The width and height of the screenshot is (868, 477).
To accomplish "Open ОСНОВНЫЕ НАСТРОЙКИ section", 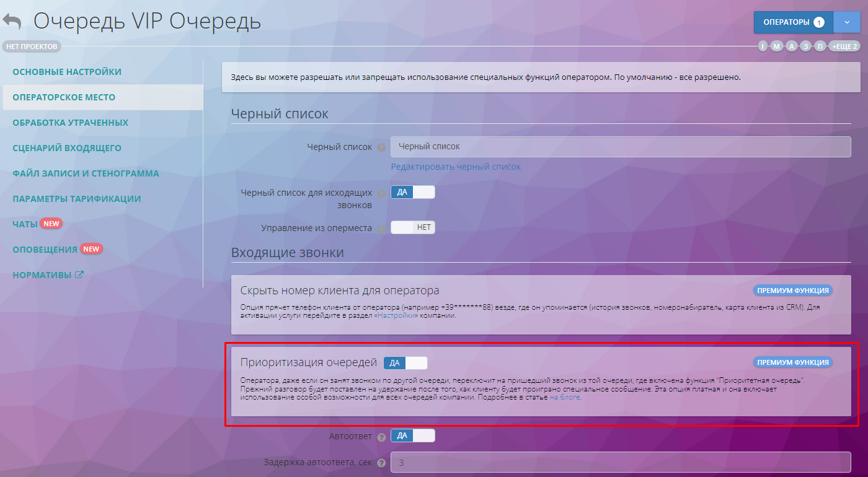I will (x=67, y=72).
